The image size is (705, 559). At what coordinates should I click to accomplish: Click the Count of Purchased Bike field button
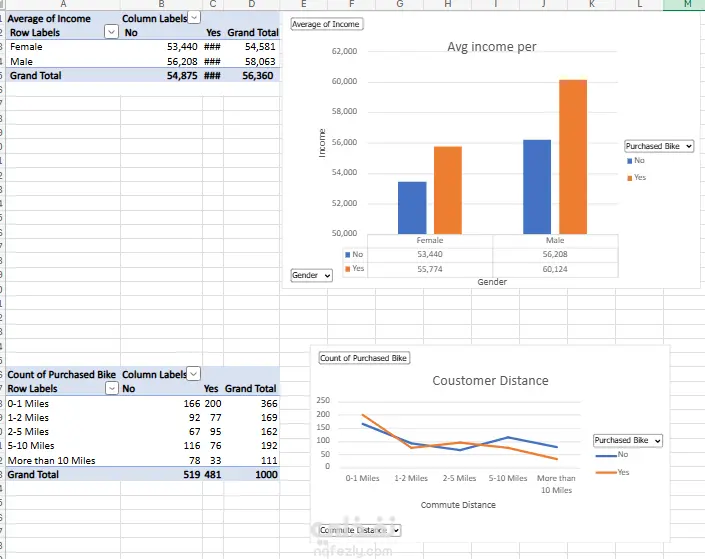coord(364,358)
